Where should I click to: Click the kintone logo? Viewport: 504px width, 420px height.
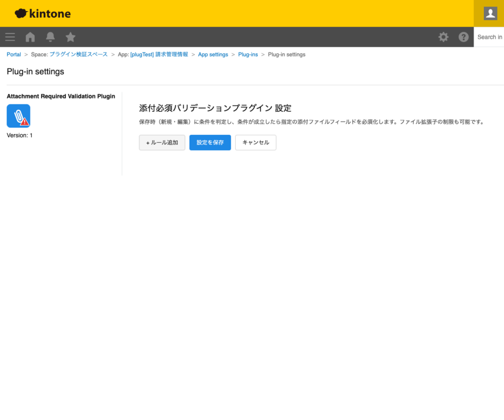click(42, 13)
